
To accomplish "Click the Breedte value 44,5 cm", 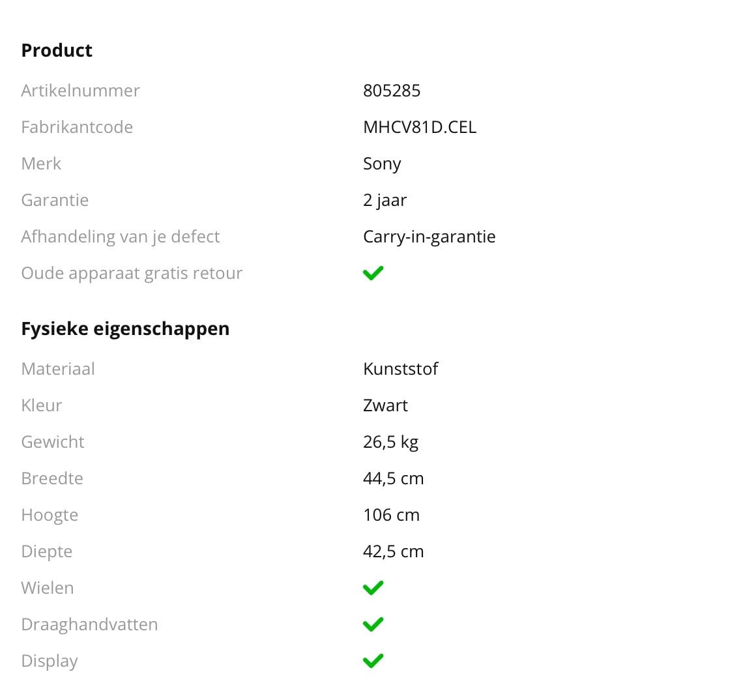I will click(393, 478).
